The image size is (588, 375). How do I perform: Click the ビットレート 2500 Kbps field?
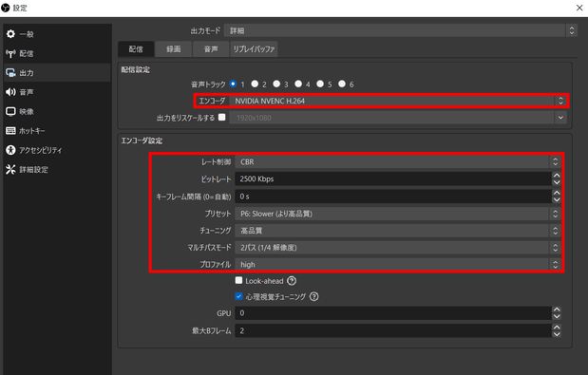tap(393, 178)
